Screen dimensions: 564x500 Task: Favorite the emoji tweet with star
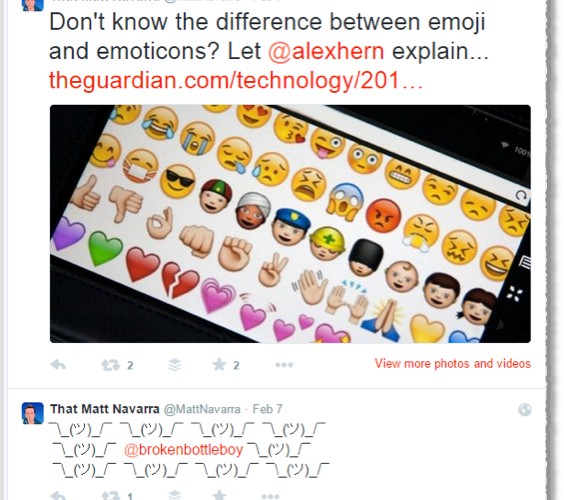click(x=219, y=365)
